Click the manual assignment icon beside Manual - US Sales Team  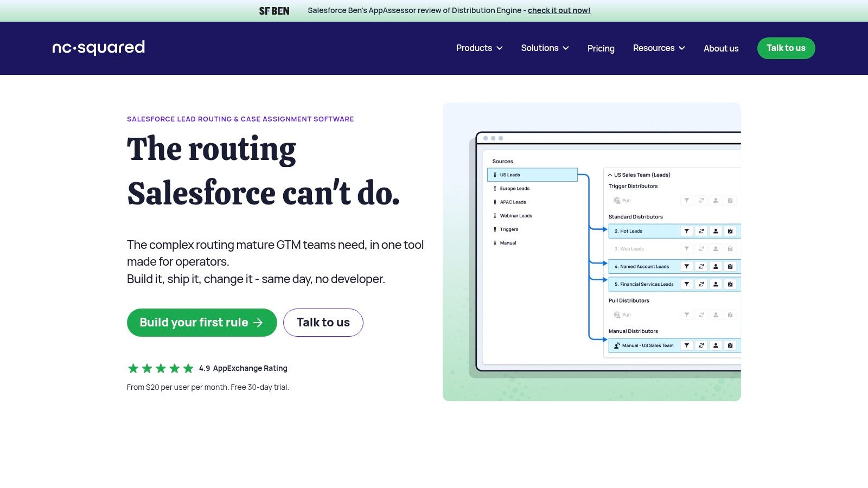[x=617, y=345]
